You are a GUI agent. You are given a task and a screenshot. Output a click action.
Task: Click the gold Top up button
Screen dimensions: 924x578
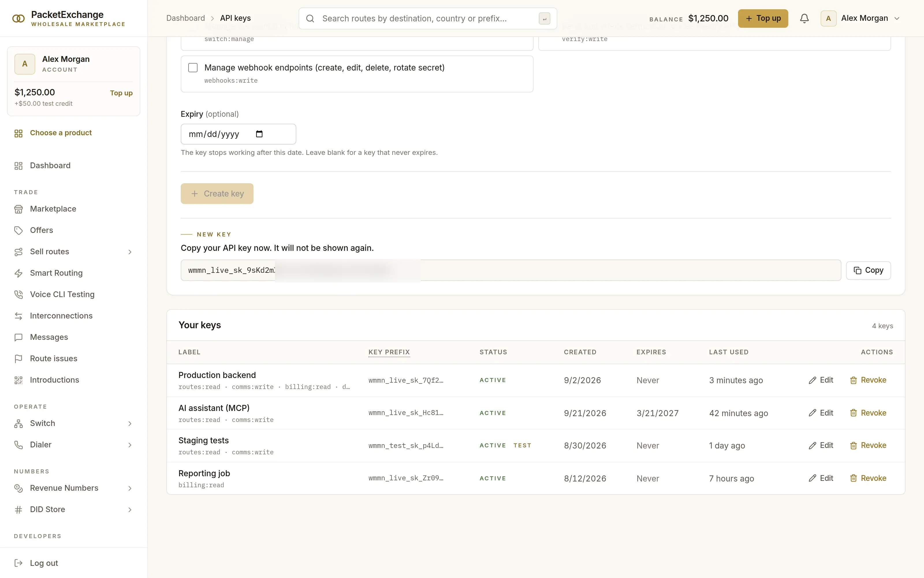pyautogui.click(x=763, y=18)
